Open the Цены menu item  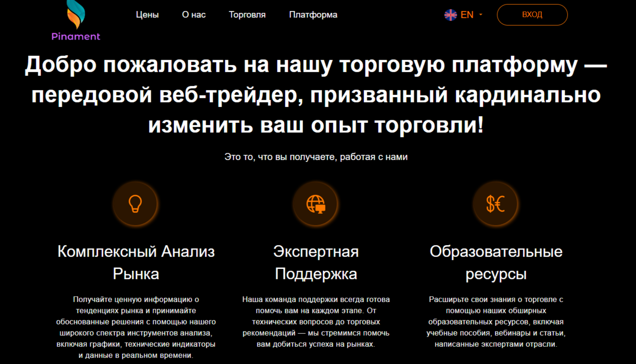click(x=147, y=15)
